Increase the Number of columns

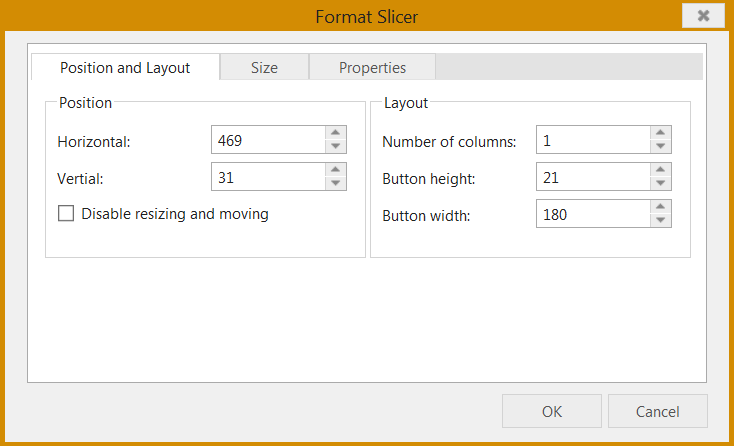click(x=660, y=133)
